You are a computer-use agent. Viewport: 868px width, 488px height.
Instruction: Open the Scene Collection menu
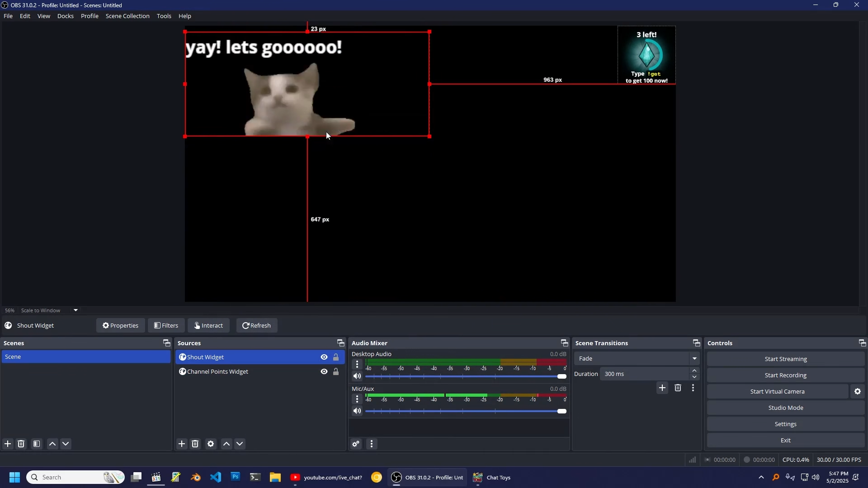(x=127, y=16)
